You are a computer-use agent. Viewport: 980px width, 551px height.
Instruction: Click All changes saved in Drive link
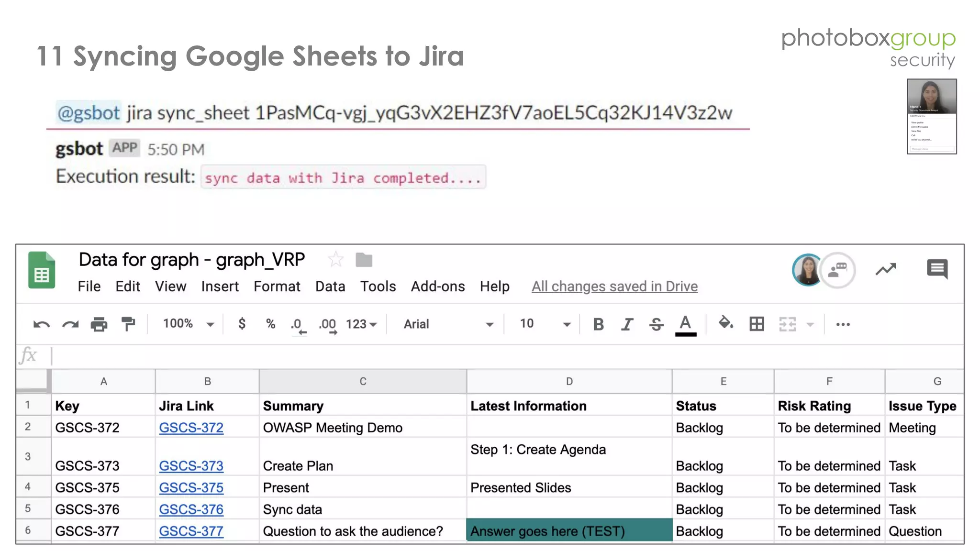(614, 287)
